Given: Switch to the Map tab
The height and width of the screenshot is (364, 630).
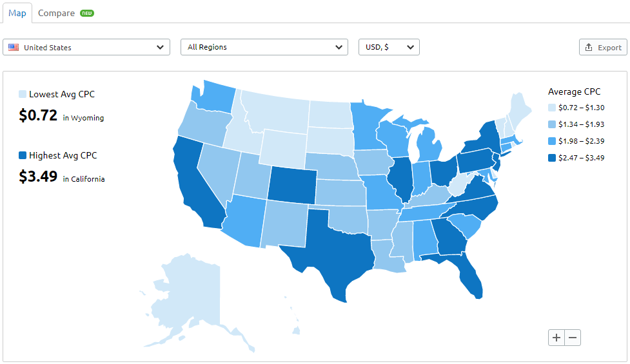Looking at the screenshot, I should (x=17, y=13).
